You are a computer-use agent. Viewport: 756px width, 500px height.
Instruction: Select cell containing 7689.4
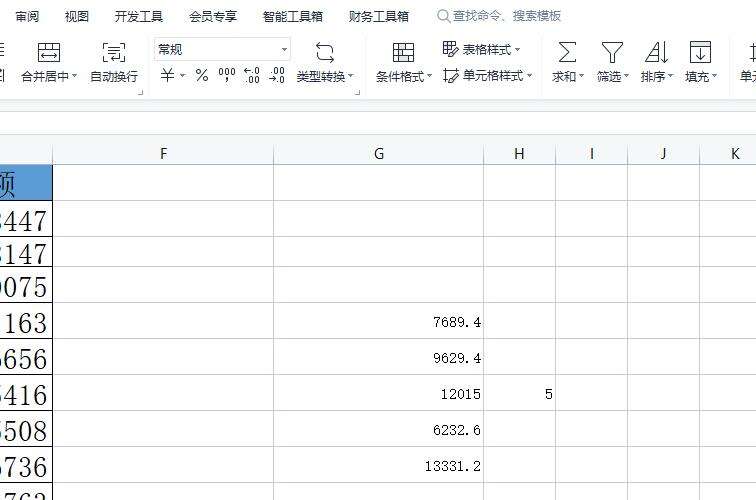(x=378, y=321)
